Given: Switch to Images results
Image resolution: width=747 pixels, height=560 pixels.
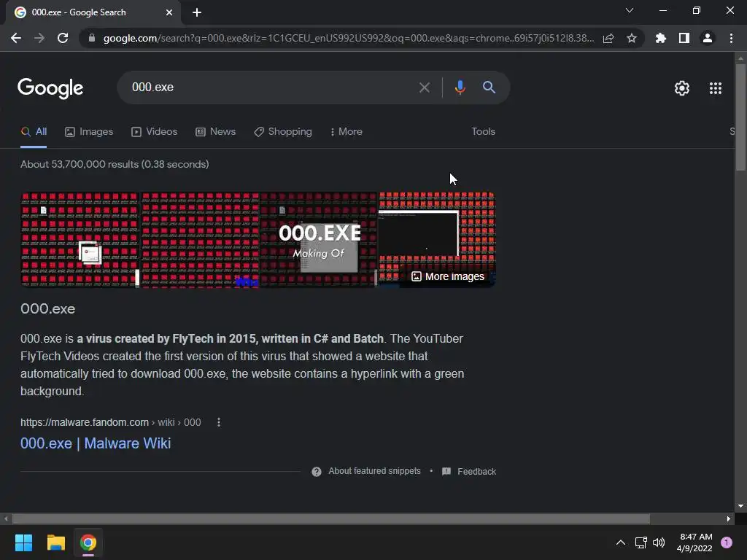Looking at the screenshot, I should (x=89, y=132).
